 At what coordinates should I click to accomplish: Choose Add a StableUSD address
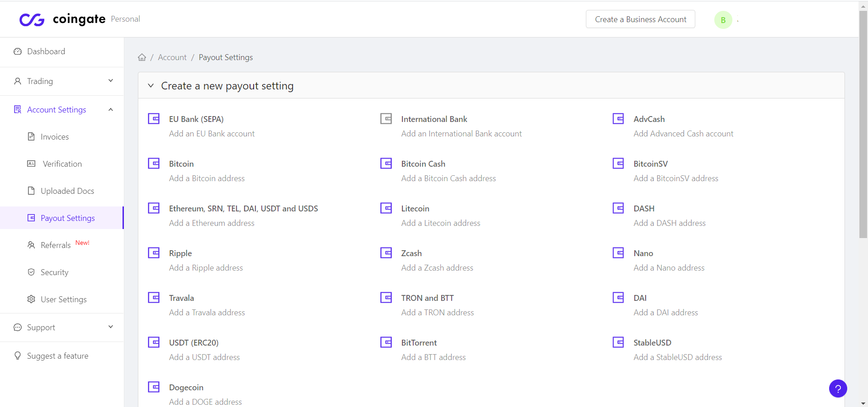678,357
